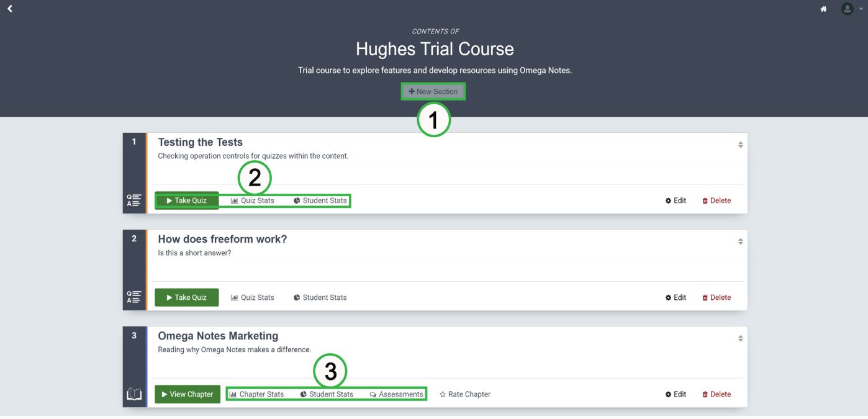Reorder handle for Omega Notes Marketing
Screen dimensions: 868x419
tap(740, 338)
